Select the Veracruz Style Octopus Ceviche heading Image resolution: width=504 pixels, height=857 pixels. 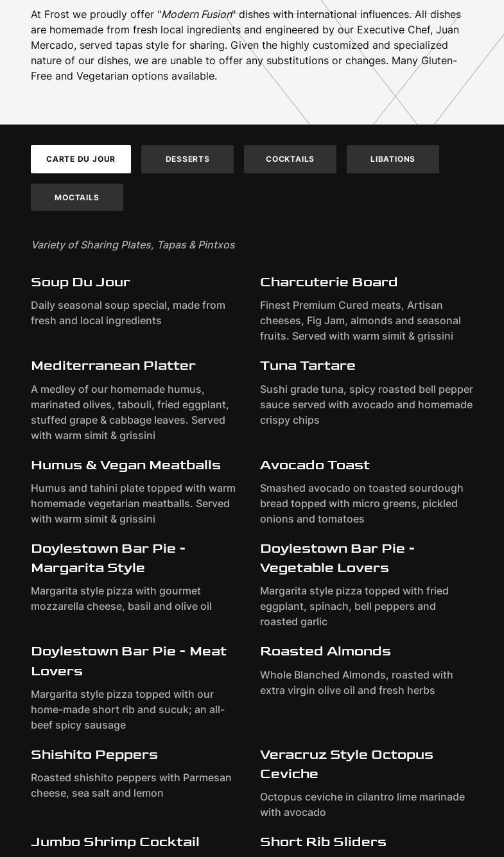(347, 764)
